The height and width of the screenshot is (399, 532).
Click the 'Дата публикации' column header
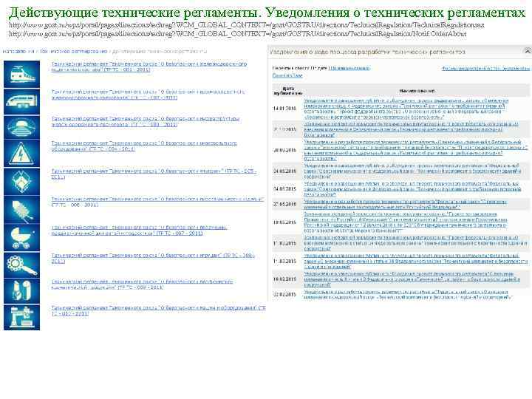coord(288,91)
